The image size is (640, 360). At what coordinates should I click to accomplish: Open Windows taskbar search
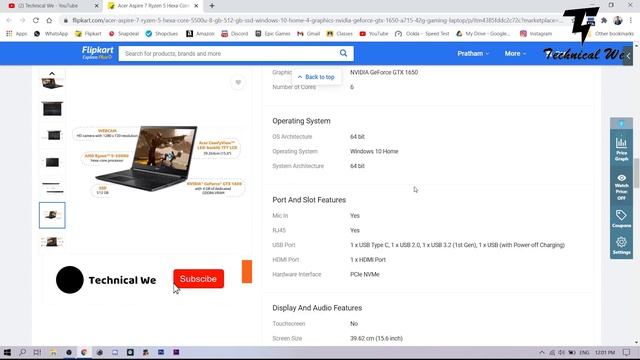pyautogui.click(x=22, y=352)
